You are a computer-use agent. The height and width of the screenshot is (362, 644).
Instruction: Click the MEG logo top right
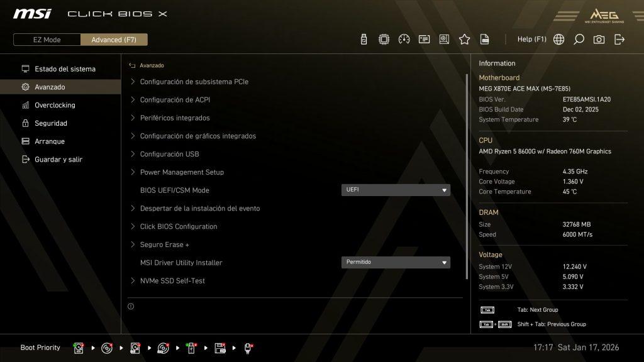pyautogui.click(x=604, y=16)
